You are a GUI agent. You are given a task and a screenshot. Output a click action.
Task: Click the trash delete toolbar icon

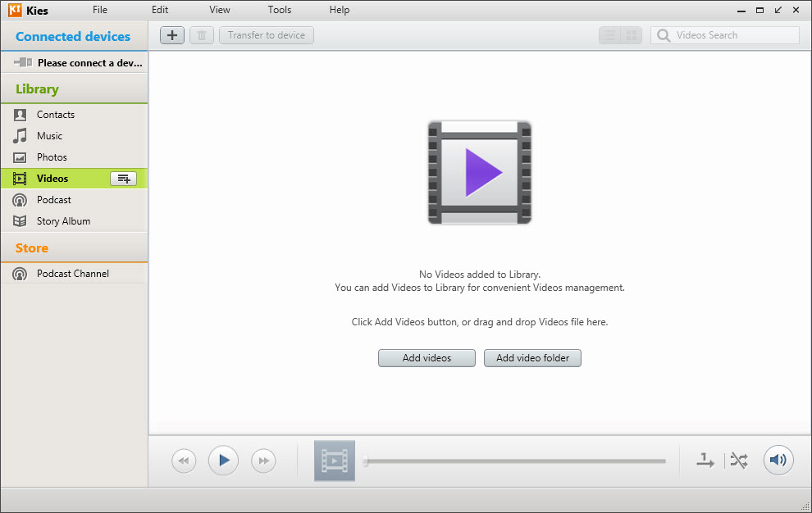pos(202,35)
